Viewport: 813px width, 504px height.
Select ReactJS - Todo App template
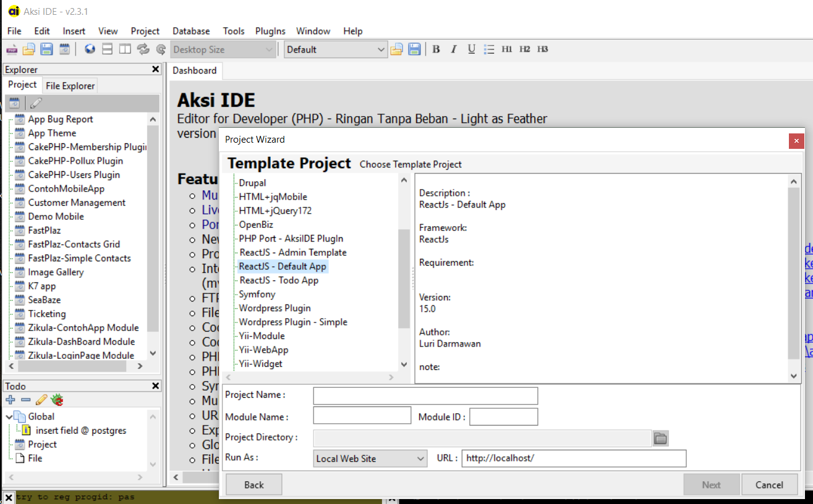tap(279, 280)
